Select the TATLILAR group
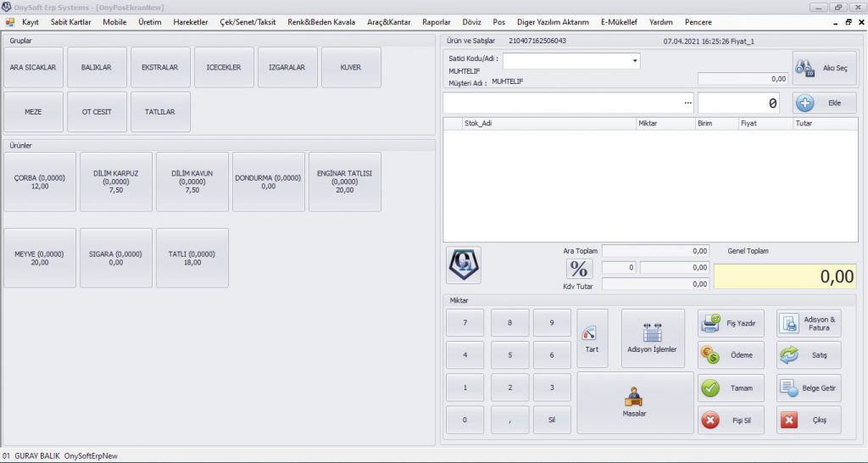Screen dimensions: 868x463 (160, 112)
